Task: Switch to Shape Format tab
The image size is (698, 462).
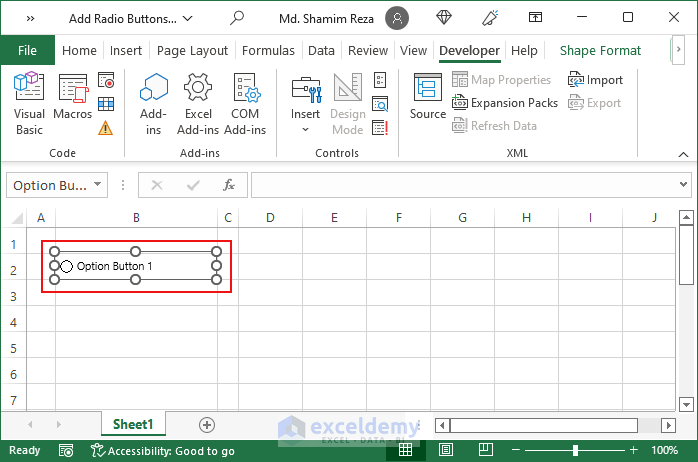Action: pyautogui.click(x=601, y=50)
